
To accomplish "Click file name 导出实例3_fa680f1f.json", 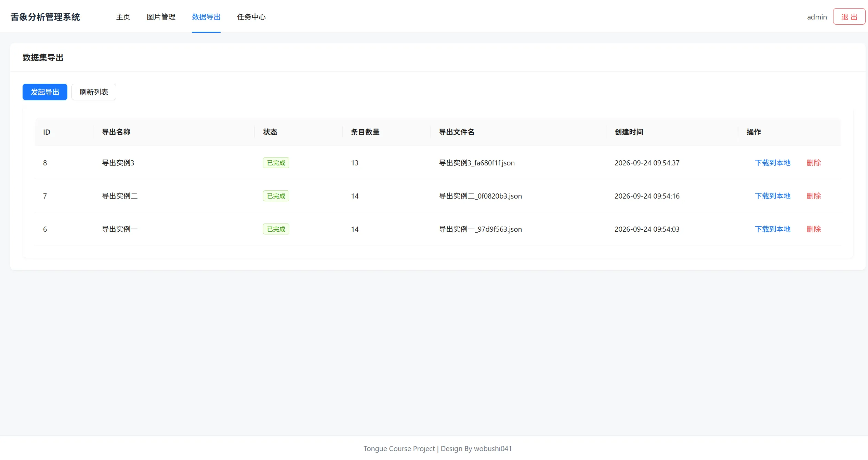I will [477, 163].
